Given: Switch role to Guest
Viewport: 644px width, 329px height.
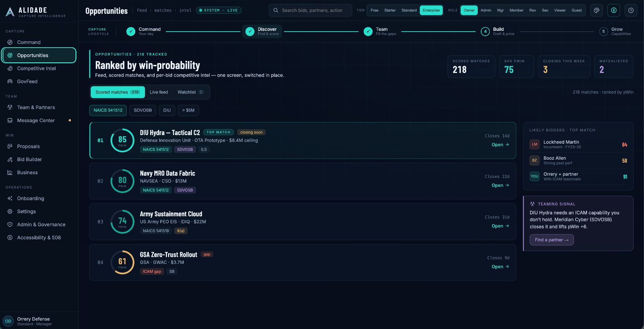Looking at the screenshot, I should (x=577, y=10).
